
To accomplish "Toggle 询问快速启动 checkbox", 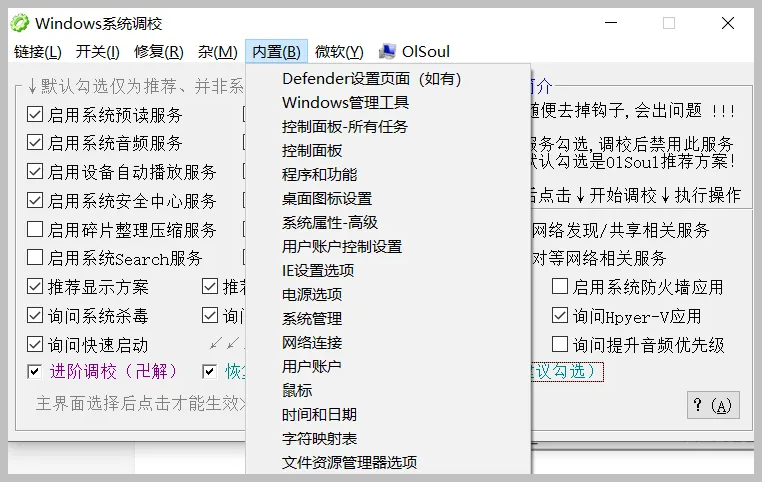I will coord(35,344).
